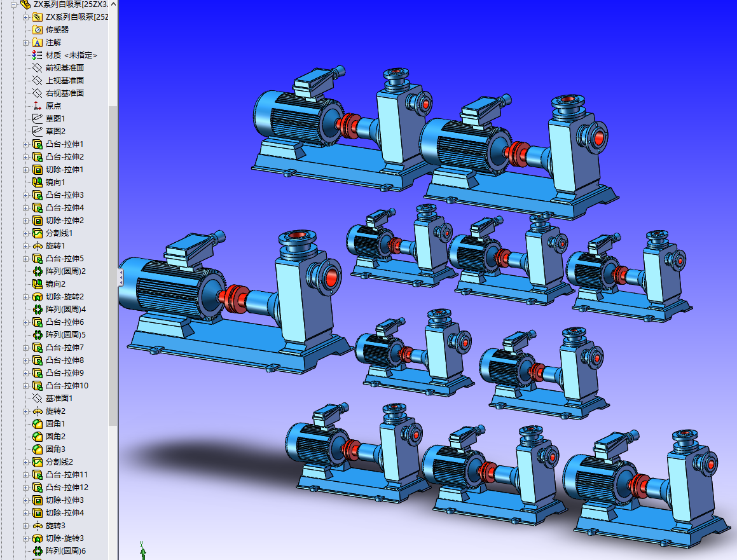
Task: Expand the 切除-拉伸4 feature node
Action: [x=26, y=513]
